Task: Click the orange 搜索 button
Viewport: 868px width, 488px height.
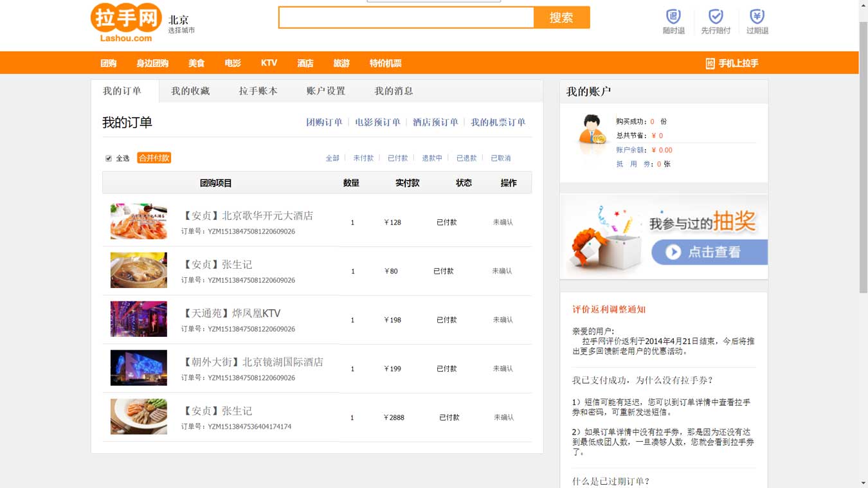Action: [561, 17]
